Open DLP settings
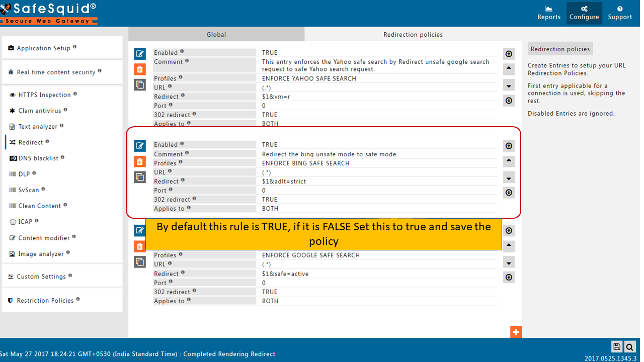Screen dimensions: 644x362 tap(23, 174)
